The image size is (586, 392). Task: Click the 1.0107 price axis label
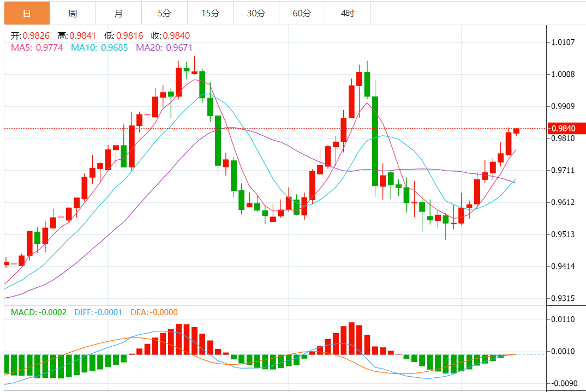[563, 42]
